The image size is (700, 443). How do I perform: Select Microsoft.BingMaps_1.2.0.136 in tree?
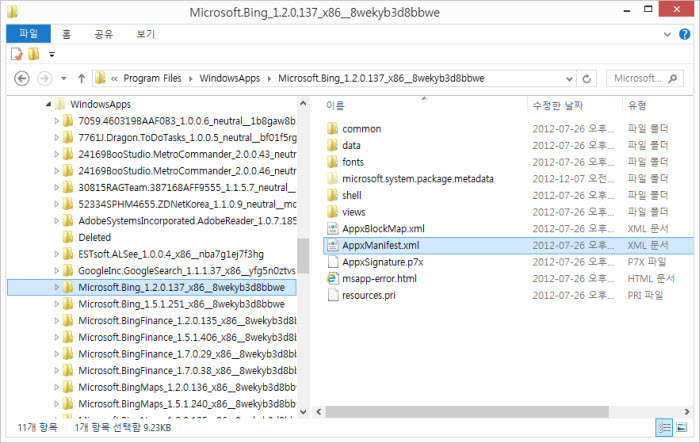click(187, 387)
